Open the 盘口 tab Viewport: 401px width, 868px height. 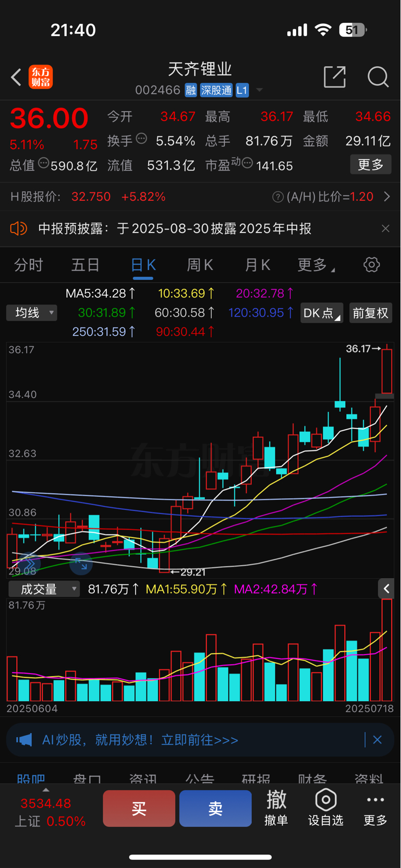point(87,779)
